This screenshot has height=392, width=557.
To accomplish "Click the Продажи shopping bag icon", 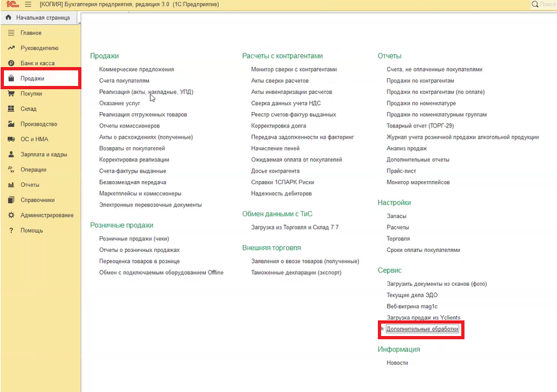I will point(11,78).
